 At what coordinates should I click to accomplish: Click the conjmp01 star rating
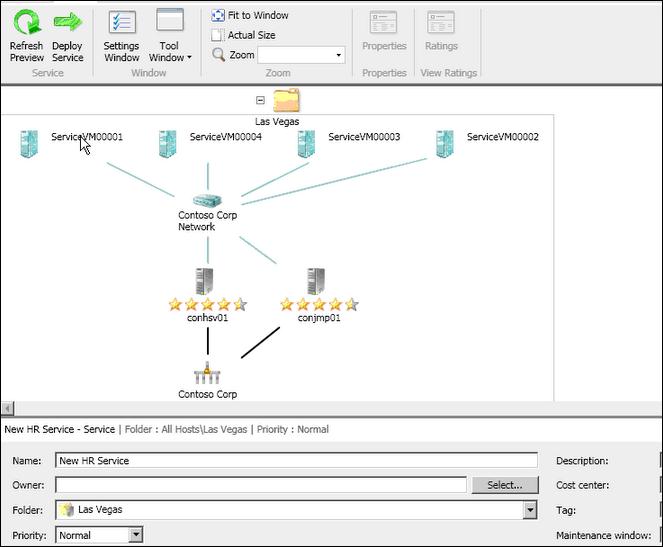(x=319, y=304)
